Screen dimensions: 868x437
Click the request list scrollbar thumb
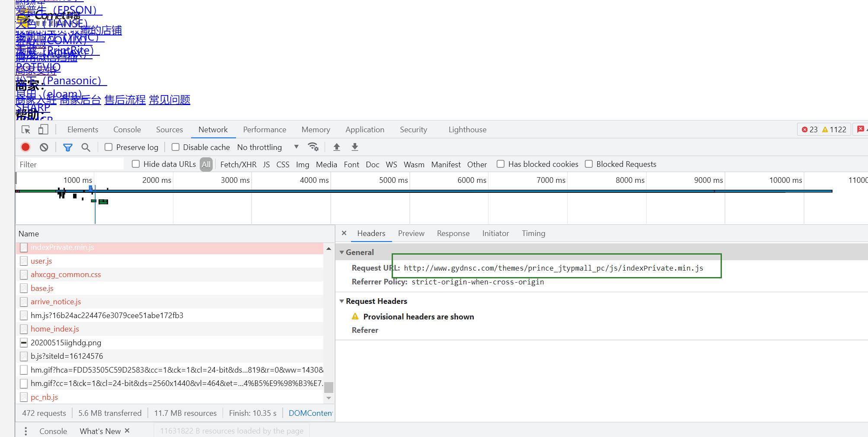pyautogui.click(x=329, y=387)
